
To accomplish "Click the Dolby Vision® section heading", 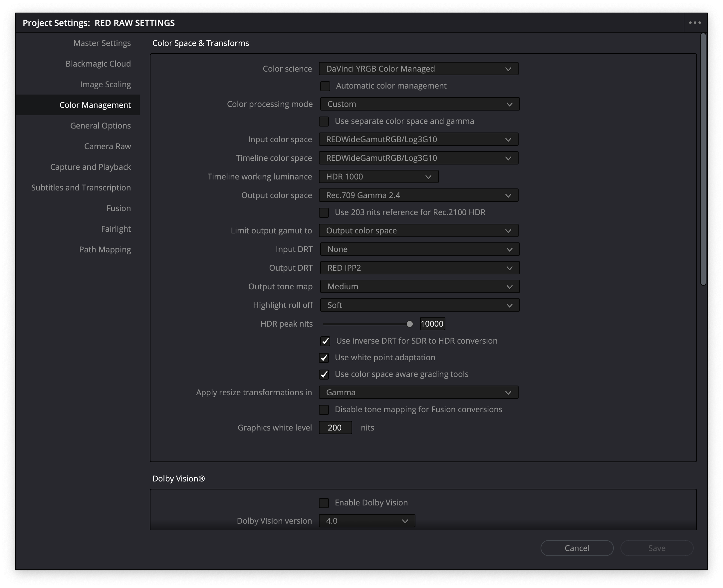I will 178,478.
